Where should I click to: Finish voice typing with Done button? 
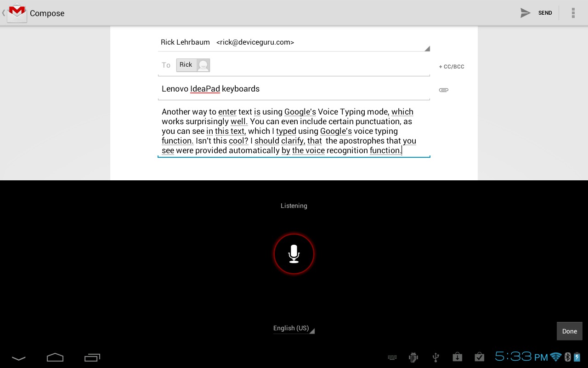click(x=569, y=331)
